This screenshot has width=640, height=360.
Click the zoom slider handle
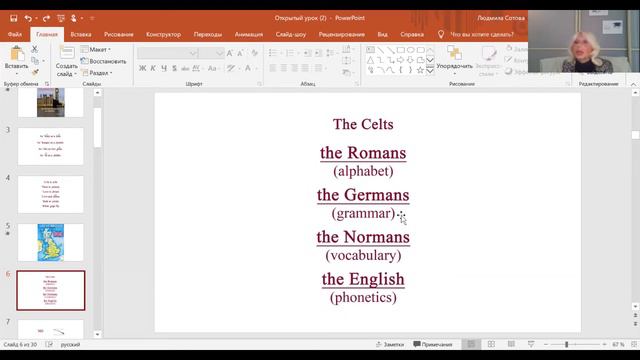[x=567, y=344]
